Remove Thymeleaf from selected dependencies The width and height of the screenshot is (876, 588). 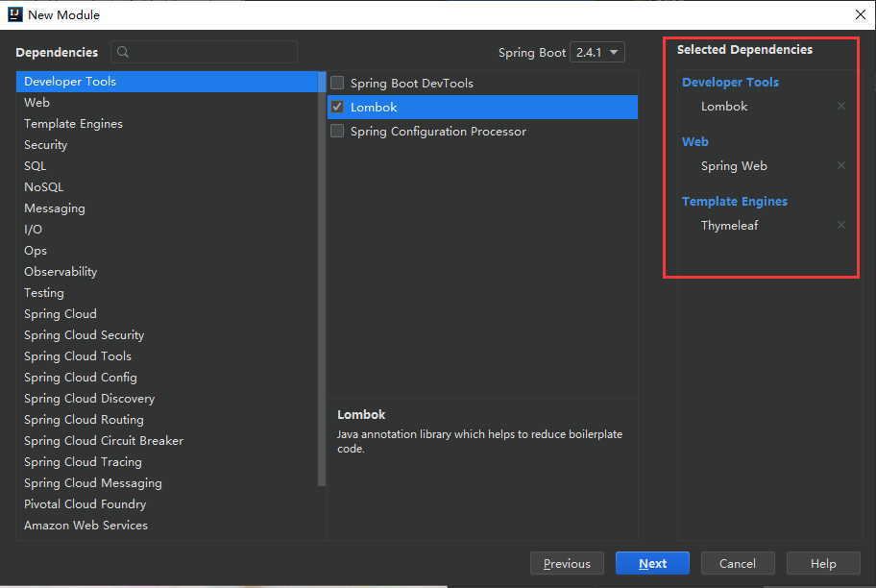coord(840,225)
